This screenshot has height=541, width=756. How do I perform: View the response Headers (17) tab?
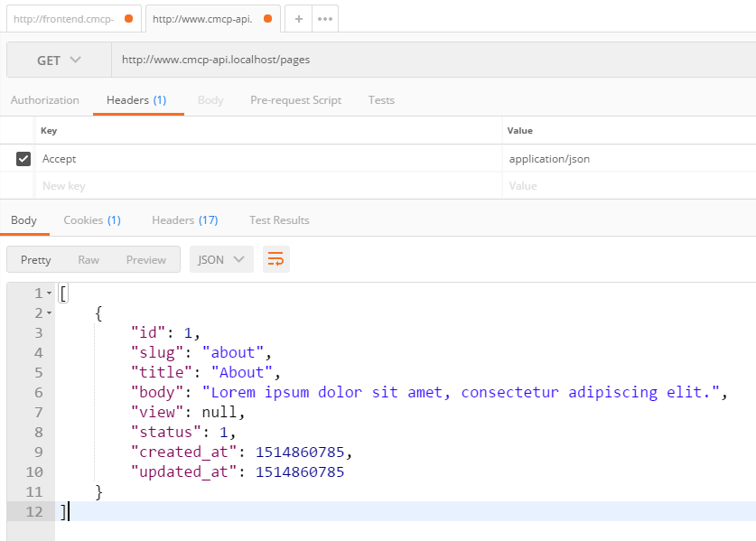[184, 220]
